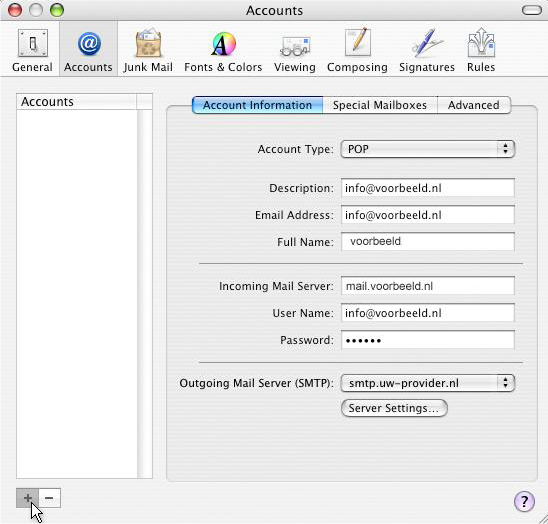Toggle the toolbar pill button in title bar
Image resolution: width=548 pixels, height=524 pixels.
coord(532,10)
